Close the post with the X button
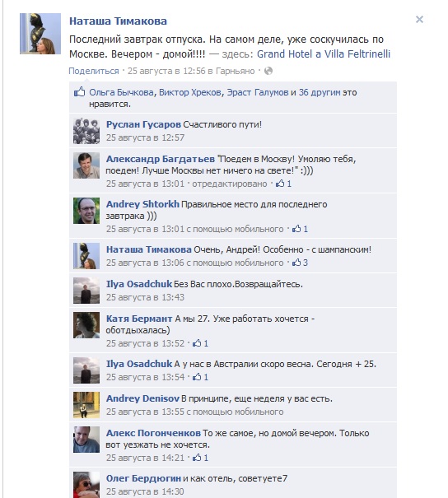The height and width of the screenshot is (498, 448). pyautogui.click(x=419, y=20)
